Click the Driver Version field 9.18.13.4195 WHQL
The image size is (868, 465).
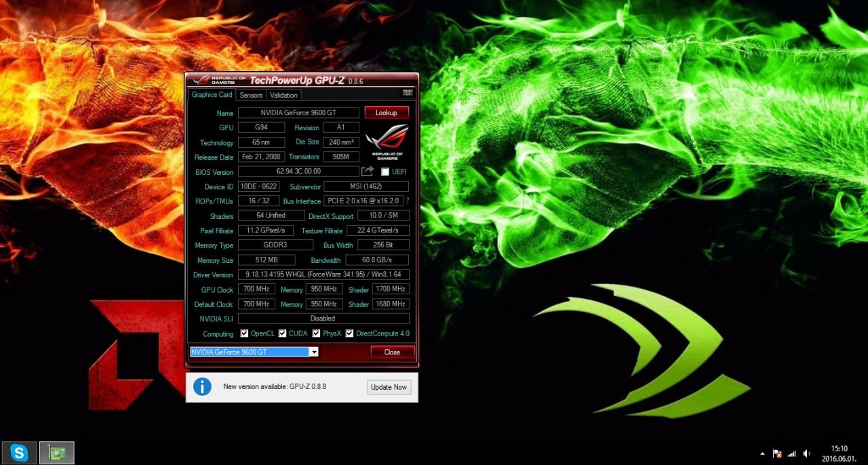323,275
